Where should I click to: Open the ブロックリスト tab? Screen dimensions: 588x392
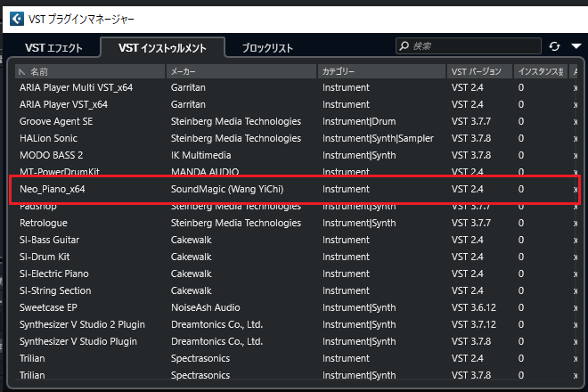[267, 48]
